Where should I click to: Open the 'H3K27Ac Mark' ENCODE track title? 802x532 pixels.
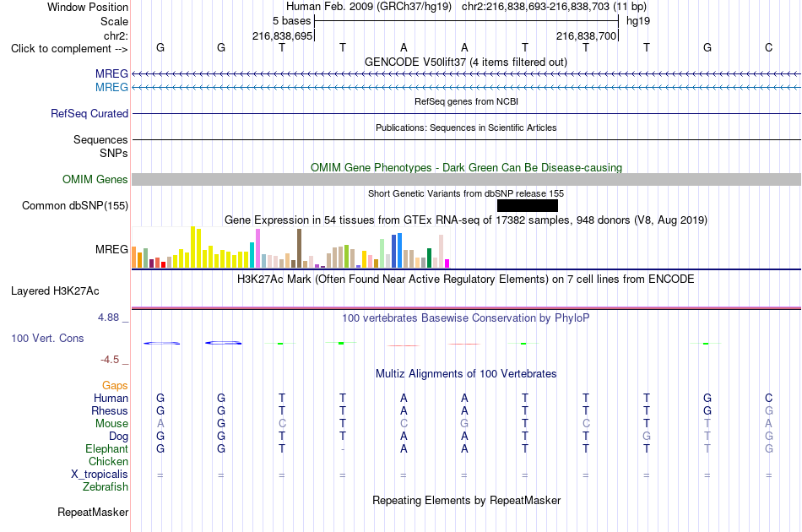466,280
